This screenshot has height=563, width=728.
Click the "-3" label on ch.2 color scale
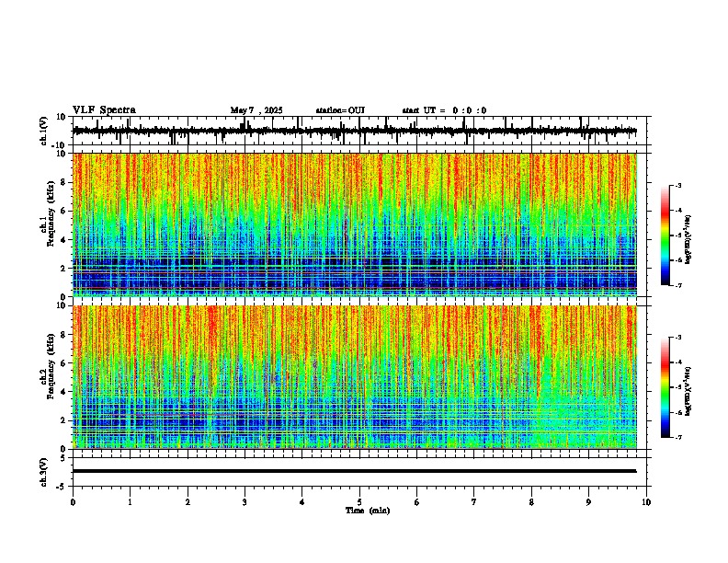point(678,338)
